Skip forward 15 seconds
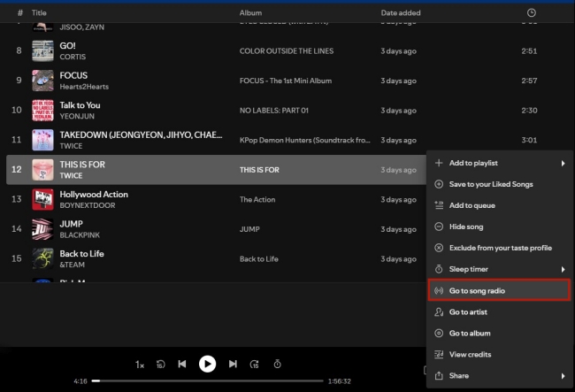Viewport: 575px width, 392px height. (254, 365)
